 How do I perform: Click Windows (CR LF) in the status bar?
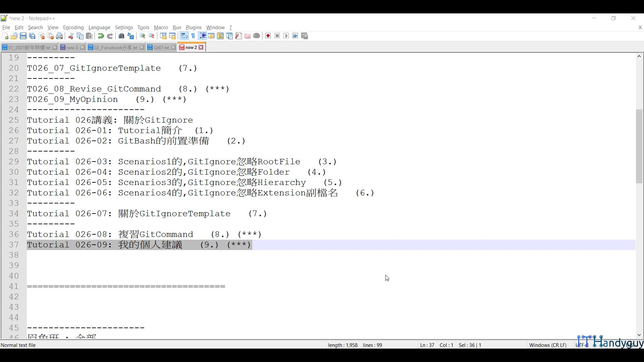tap(547, 345)
